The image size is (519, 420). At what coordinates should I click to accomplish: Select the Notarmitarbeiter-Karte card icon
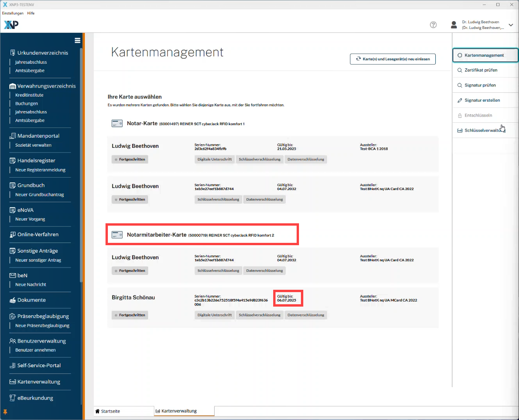pos(117,235)
